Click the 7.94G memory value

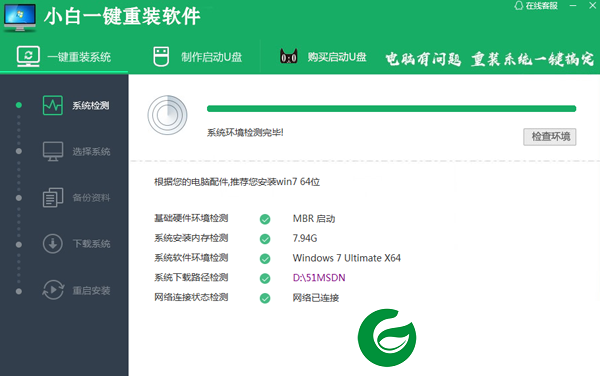pos(305,238)
